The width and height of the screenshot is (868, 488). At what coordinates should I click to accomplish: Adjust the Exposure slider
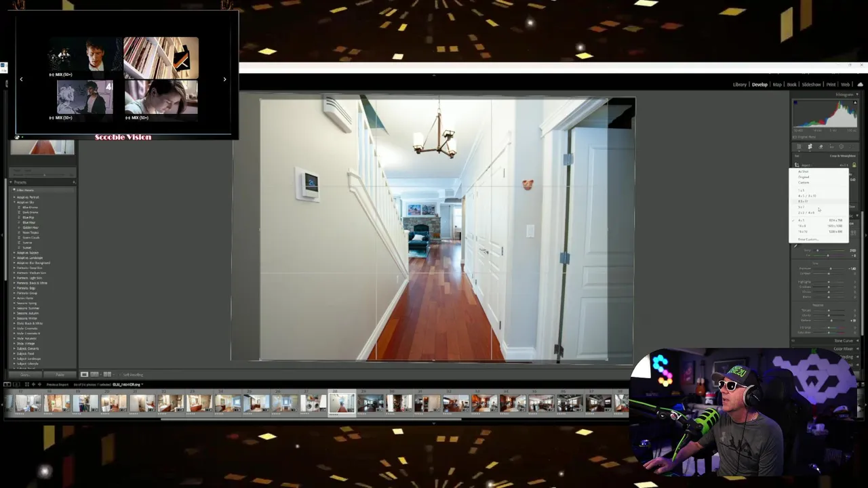(x=830, y=268)
